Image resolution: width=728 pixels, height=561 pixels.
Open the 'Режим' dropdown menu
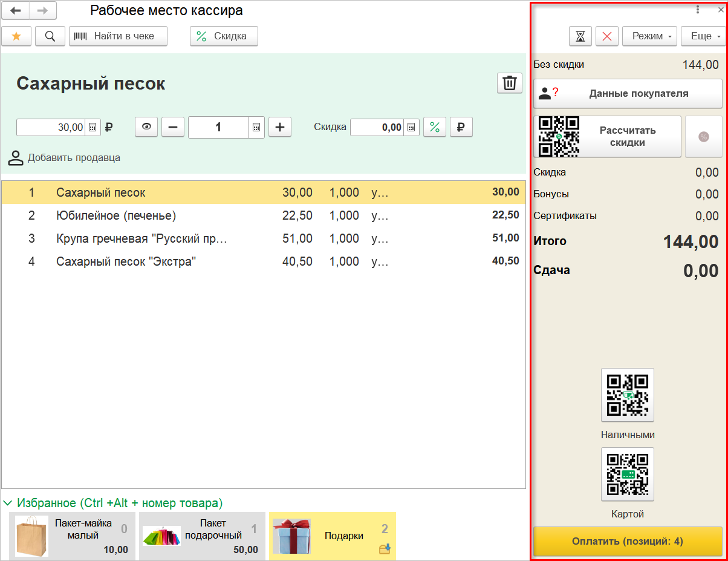pos(650,36)
